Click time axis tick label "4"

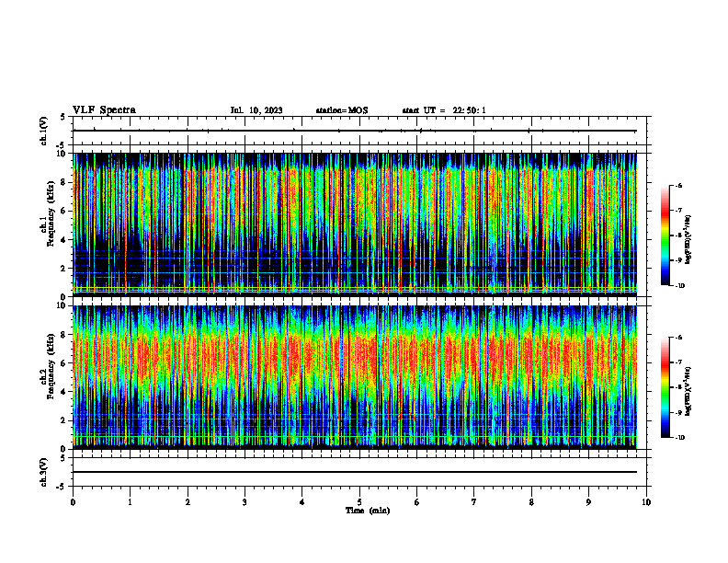pos(301,502)
